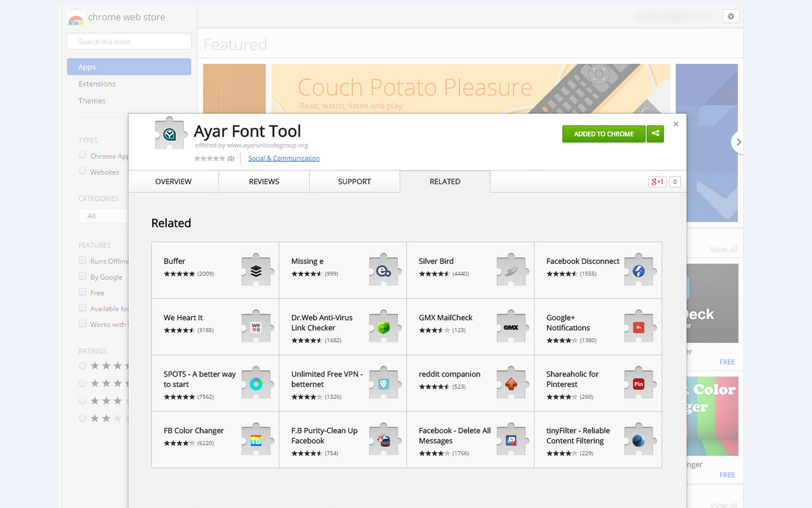Click the Ayar Font Tool star rating
Viewport: 812px width, 508px height.
[x=209, y=158]
